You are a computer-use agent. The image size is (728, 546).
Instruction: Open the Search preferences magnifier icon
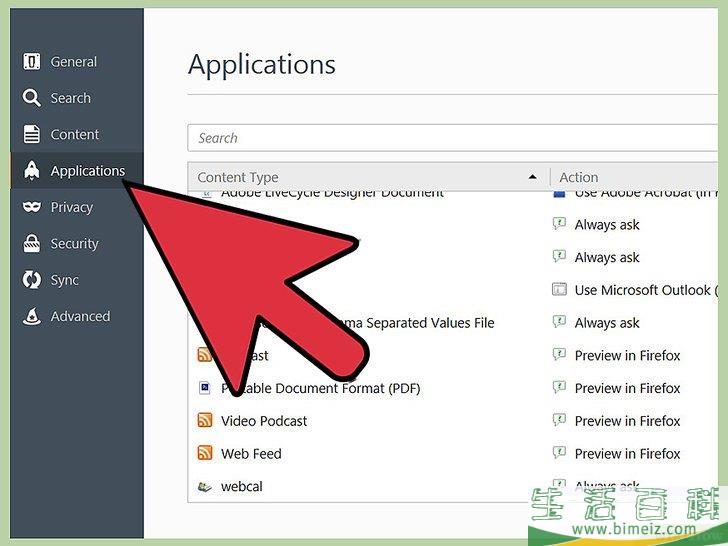[32, 98]
